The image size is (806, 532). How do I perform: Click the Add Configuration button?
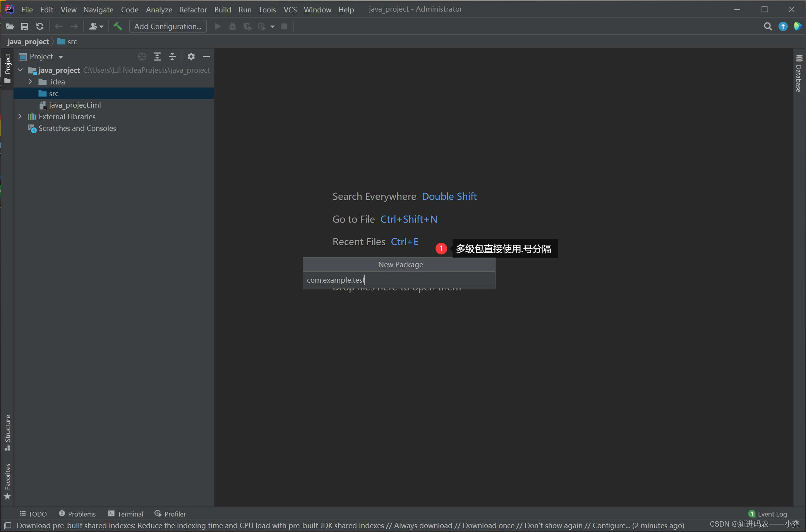[x=168, y=26]
